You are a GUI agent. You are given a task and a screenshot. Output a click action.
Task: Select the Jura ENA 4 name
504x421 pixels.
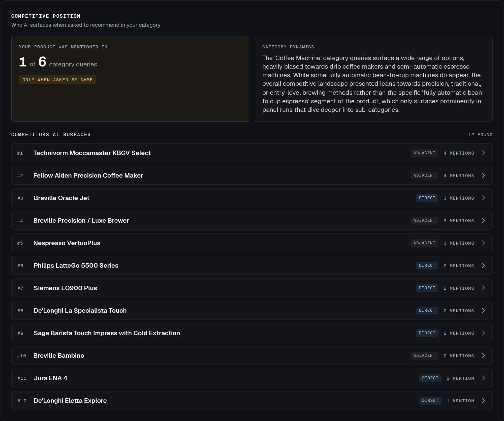(50, 378)
